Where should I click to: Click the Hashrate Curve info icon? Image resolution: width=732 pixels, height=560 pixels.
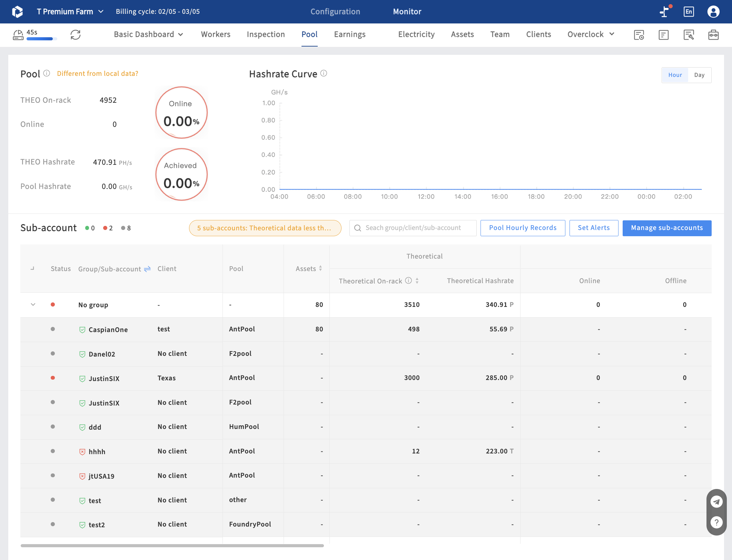point(324,73)
